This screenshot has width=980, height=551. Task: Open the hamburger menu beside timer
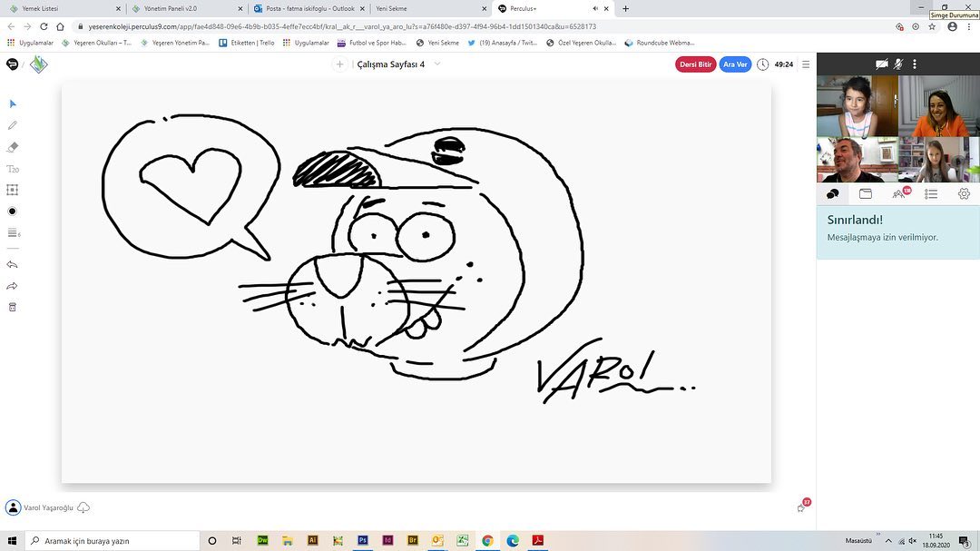[806, 64]
